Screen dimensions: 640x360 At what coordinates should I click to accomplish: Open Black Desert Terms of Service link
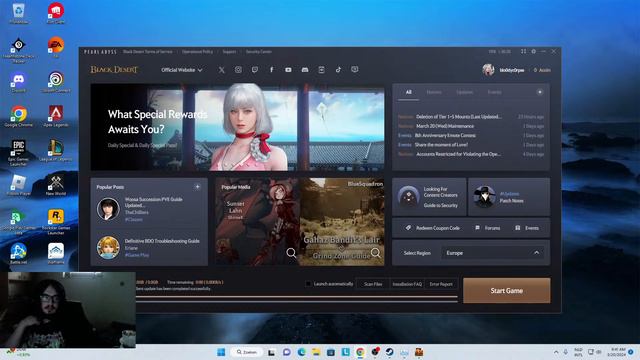tap(148, 52)
